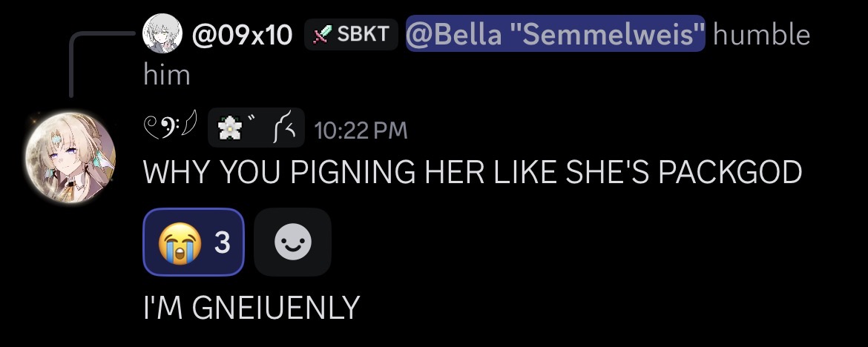Click the small @09x10 reply avatar

click(x=162, y=34)
